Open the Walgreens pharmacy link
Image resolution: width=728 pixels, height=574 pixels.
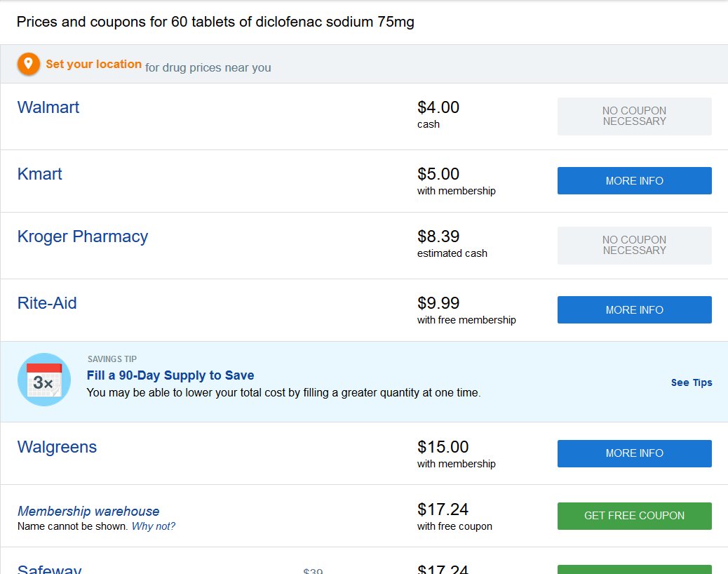(x=57, y=447)
